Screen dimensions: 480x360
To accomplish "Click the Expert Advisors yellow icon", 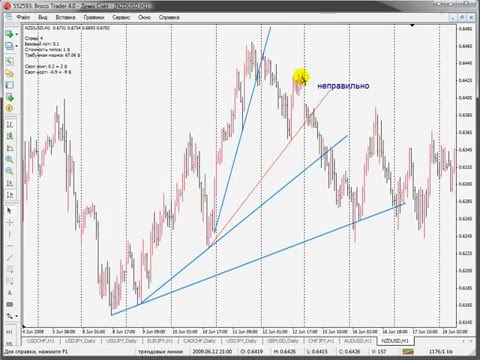I will pos(10,108).
